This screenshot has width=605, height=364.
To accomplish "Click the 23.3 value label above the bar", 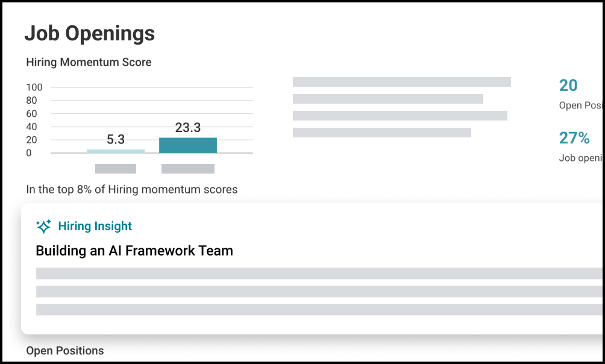I will click(x=188, y=128).
